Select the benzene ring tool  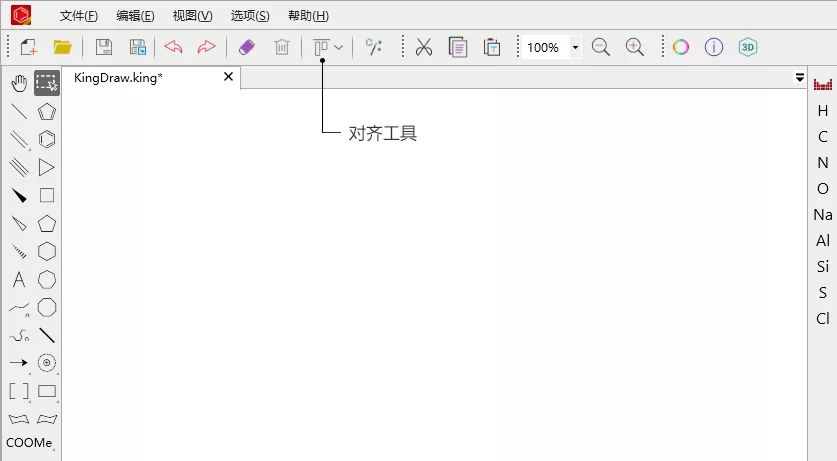coord(47,139)
